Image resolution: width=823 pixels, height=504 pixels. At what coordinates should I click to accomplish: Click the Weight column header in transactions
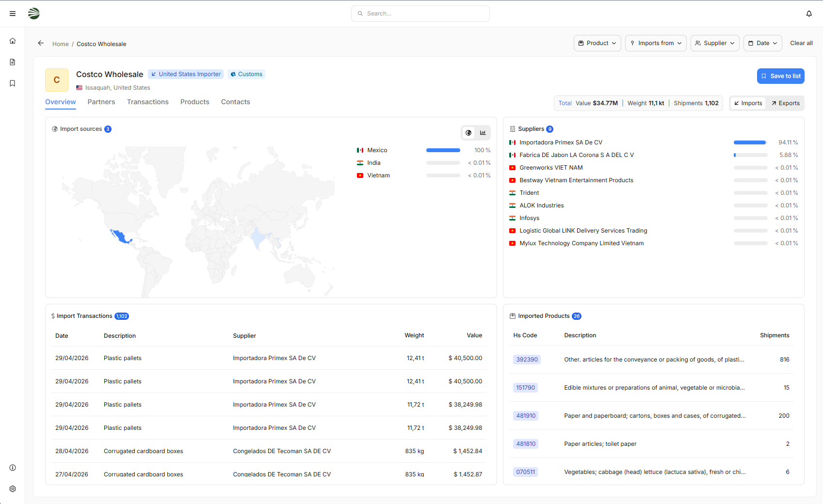click(414, 335)
